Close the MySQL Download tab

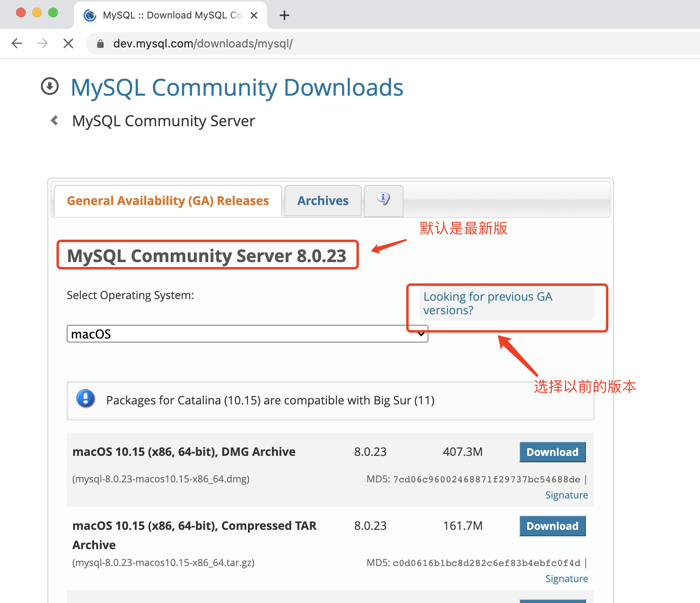(x=254, y=15)
